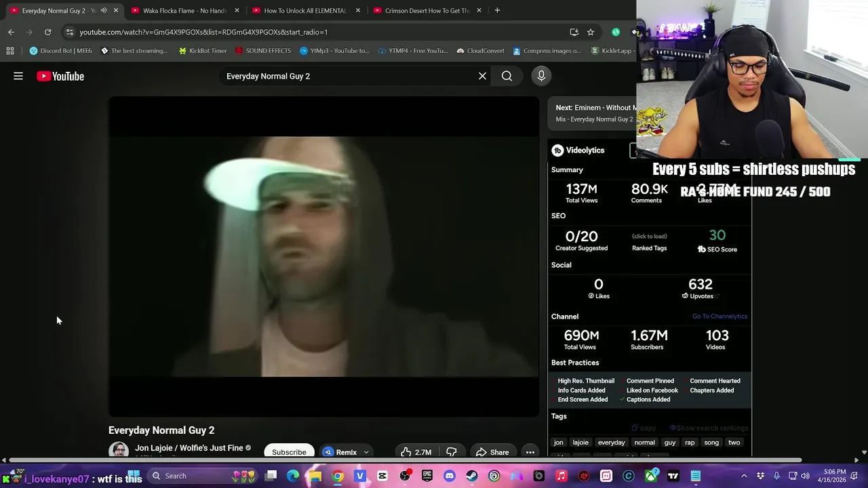Select the 'song' tag chip
Screen dimensions: 868x488
[x=711, y=443]
